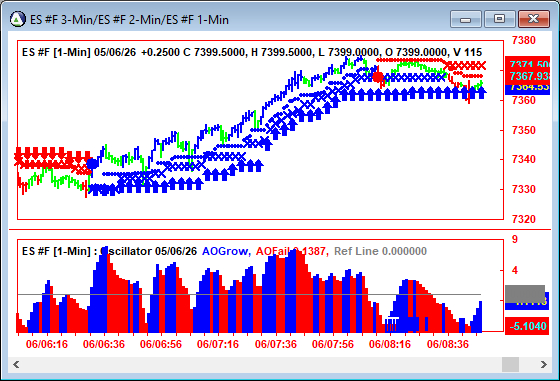Viewport: 560px width, 381px height.
Task: Click the gray reference value box
Action: pos(525,294)
